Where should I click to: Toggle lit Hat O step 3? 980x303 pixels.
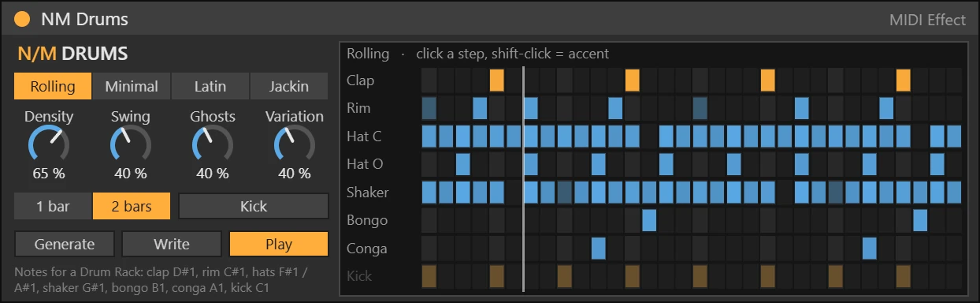tap(463, 164)
